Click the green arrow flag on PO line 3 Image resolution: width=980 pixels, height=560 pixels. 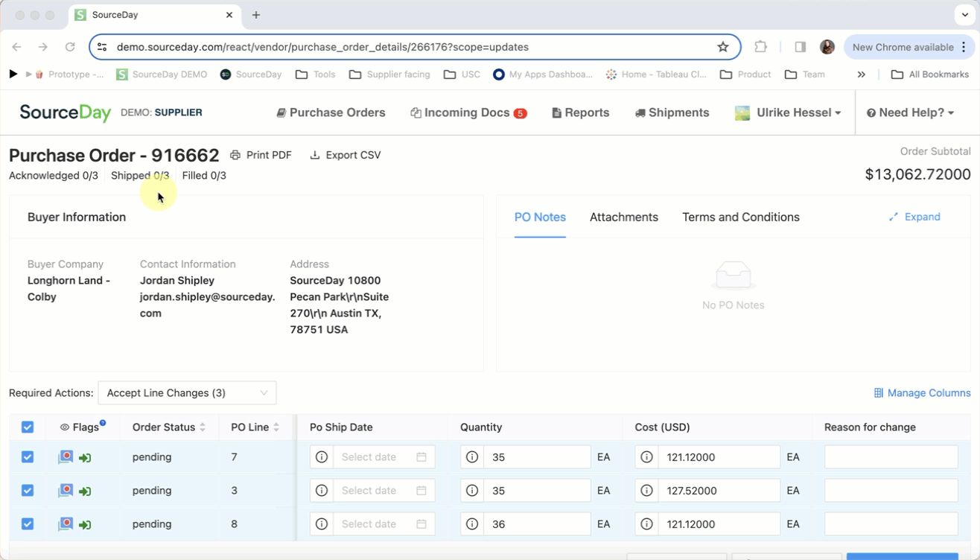click(x=85, y=491)
